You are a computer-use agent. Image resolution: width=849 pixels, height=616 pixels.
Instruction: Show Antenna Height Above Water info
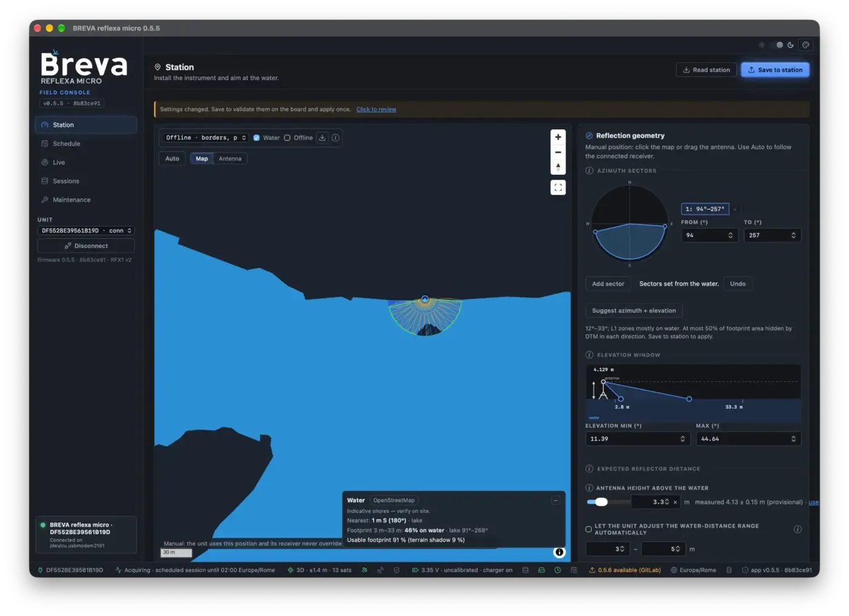589,488
